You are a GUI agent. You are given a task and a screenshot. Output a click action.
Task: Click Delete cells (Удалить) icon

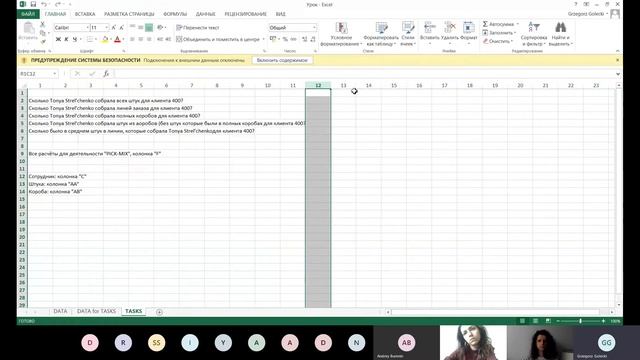coord(450,32)
